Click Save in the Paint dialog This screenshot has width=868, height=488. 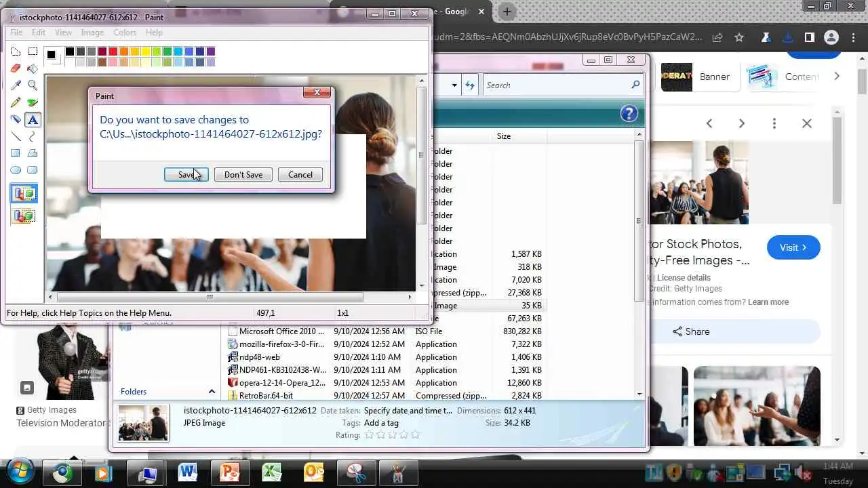pos(186,175)
